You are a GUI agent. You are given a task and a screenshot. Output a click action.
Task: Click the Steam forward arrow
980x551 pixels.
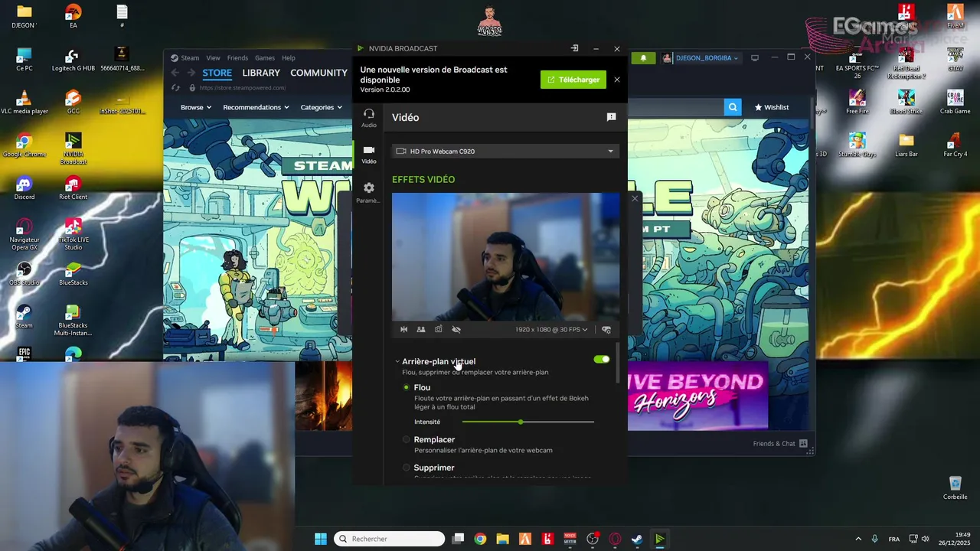tap(191, 73)
